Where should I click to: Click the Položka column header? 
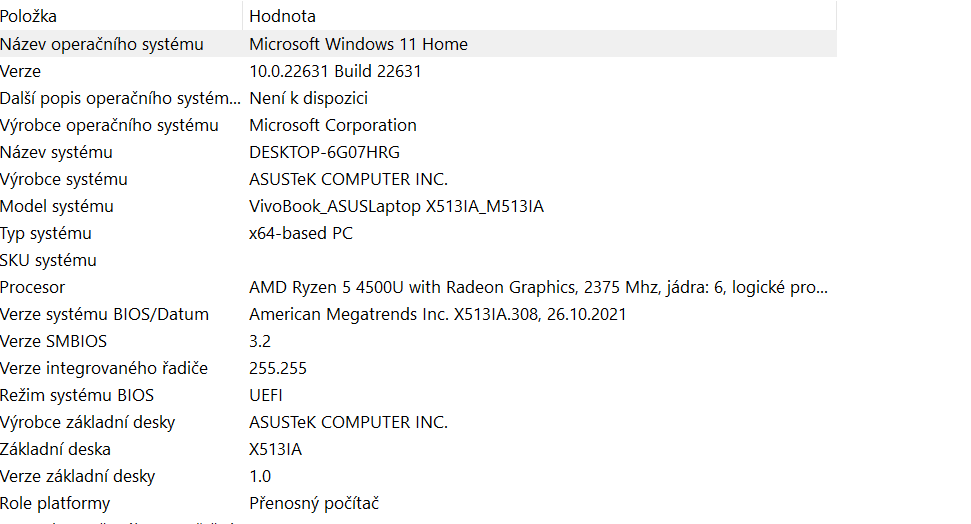pos(121,16)
